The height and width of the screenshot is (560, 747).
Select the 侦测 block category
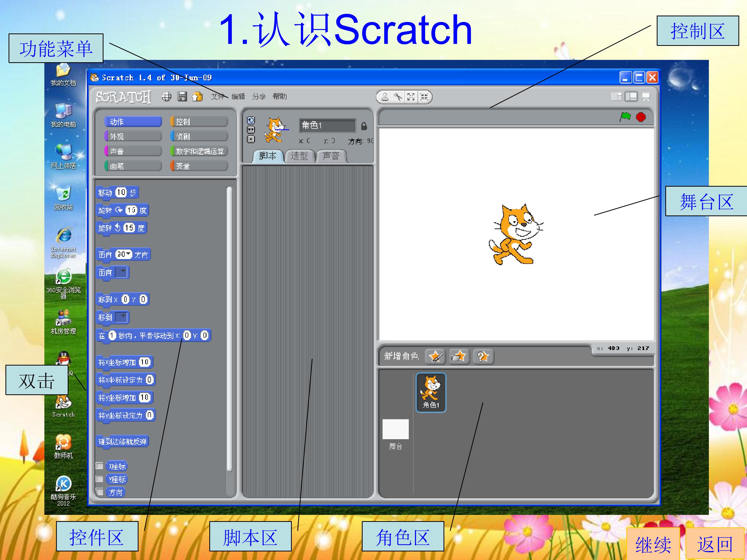tap(199, 136)
